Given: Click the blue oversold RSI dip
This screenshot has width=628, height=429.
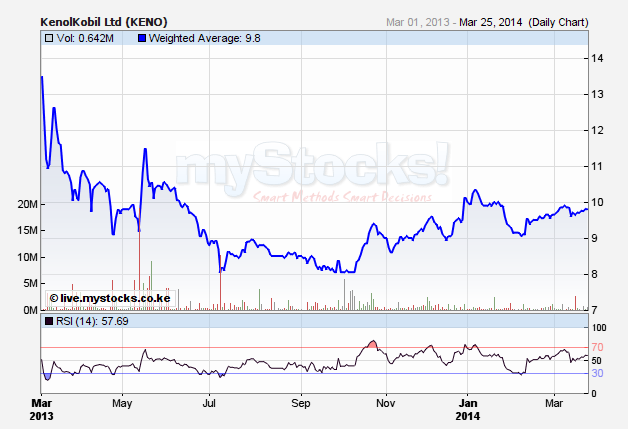Looking at the screenshot, I should 47,375.
